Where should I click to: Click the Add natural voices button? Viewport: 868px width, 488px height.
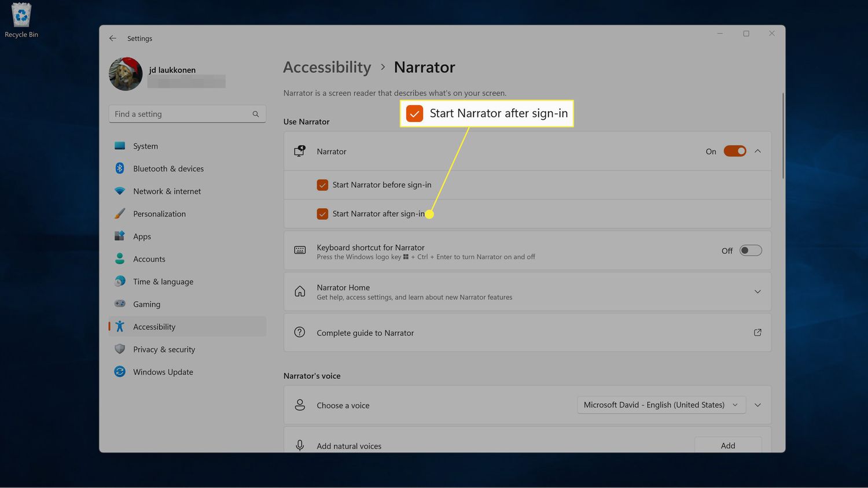click(x=728, y=445)
